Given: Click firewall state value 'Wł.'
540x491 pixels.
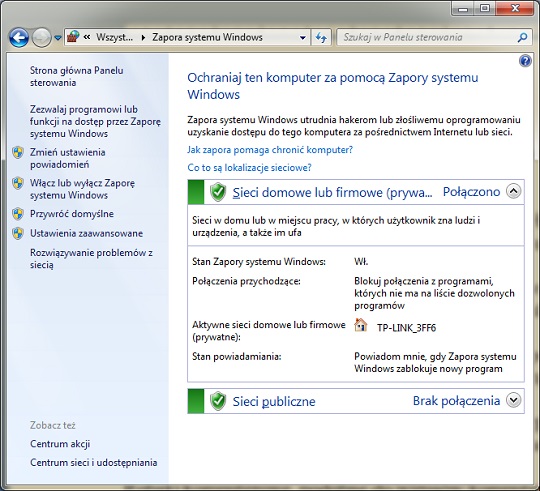Looking at the screenshot, I should click(x=361, y=262).
